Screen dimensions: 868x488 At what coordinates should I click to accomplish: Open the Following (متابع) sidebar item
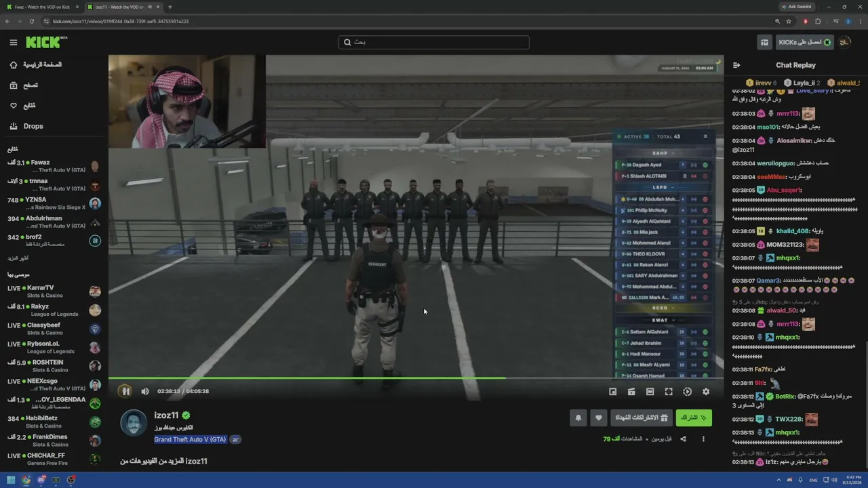coord(22,106)
